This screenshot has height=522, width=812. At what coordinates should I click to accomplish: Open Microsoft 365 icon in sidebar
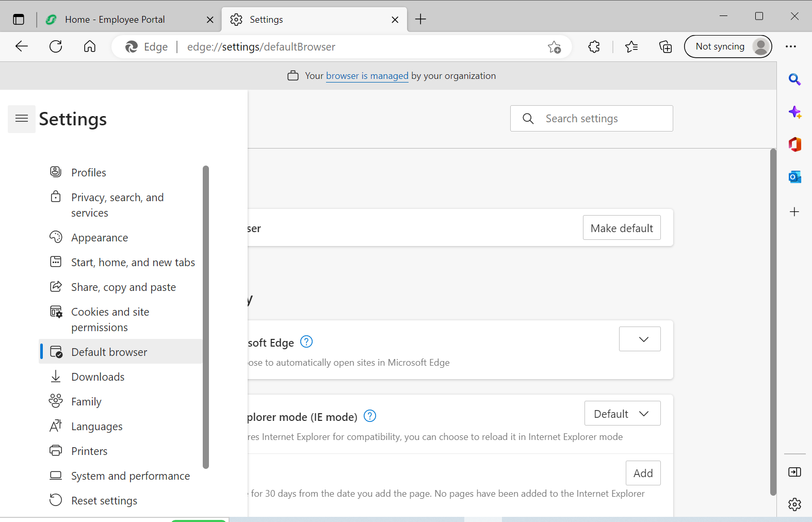pyautogui.click(x=794, y=144)
